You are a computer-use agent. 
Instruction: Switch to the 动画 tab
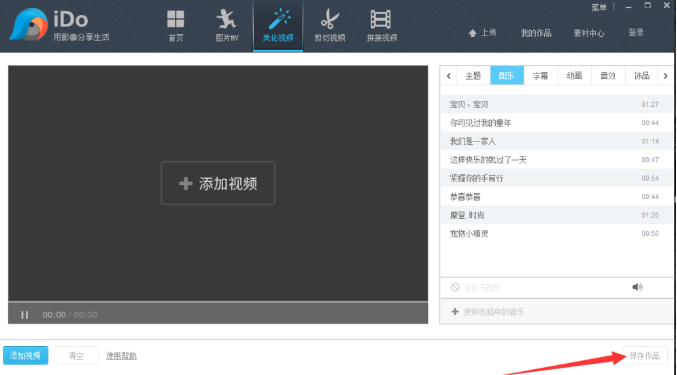(x=574, y=76)
